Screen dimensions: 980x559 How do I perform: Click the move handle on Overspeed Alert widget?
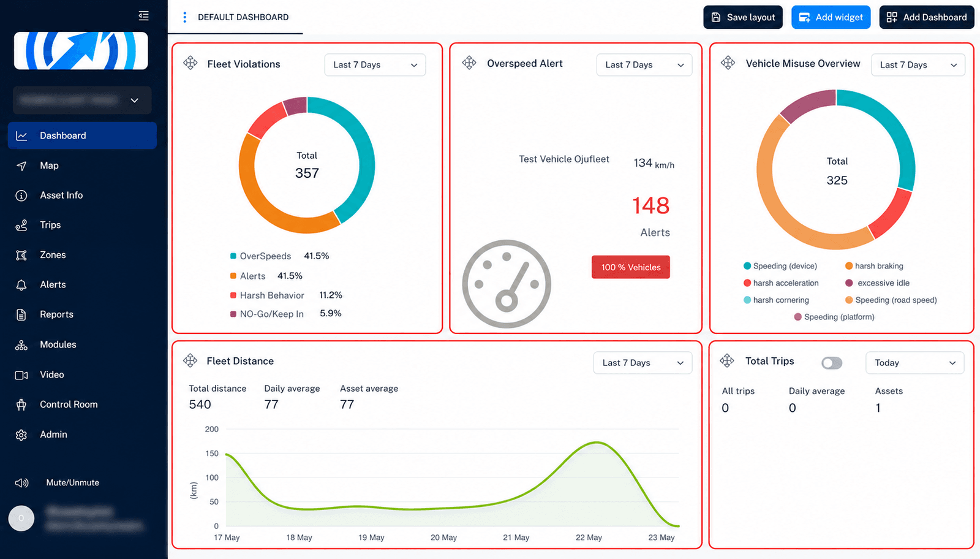[x=469, y=63]
